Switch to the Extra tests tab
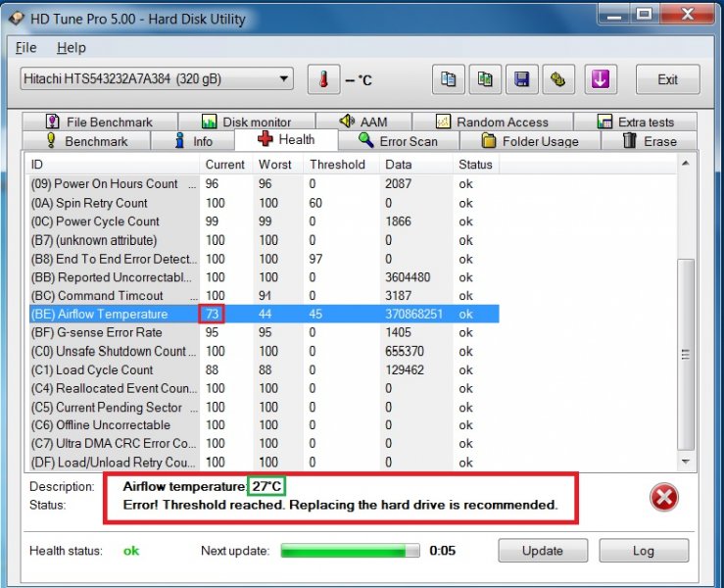 (636, 122)
